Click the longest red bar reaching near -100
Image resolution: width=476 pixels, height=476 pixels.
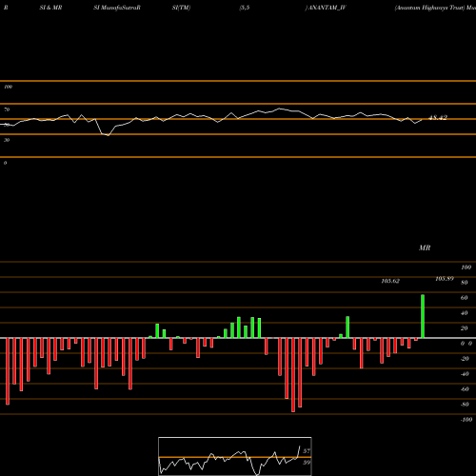tap(293, 375)
